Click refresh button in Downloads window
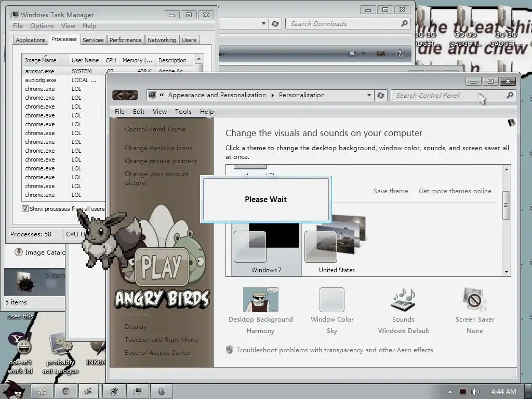The width and height of the screenshot is (532, 399). [275, 24]
